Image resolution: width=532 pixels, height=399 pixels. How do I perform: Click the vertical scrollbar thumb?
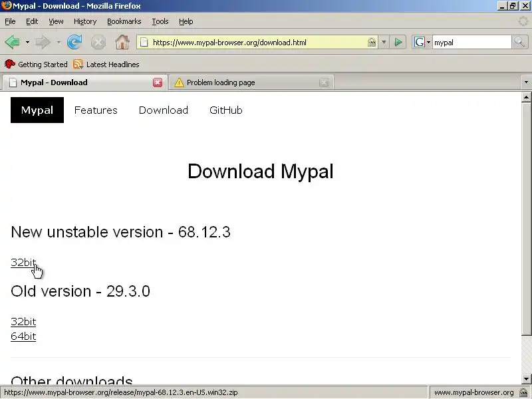526,219
